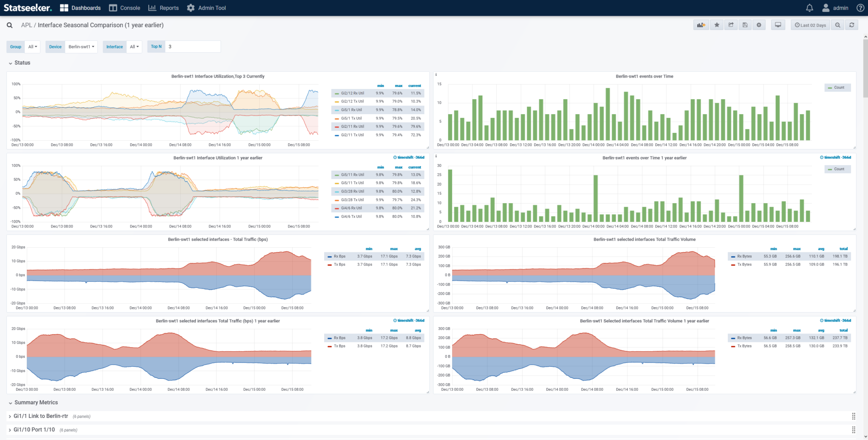
Task: Save the dashboard with disk icon
Action: click(745, 25)
